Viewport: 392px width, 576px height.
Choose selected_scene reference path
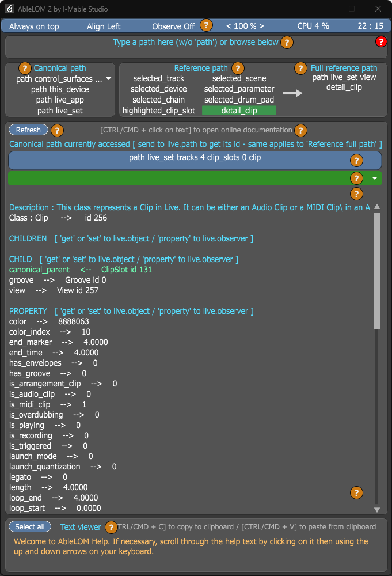tap(239, 78)
